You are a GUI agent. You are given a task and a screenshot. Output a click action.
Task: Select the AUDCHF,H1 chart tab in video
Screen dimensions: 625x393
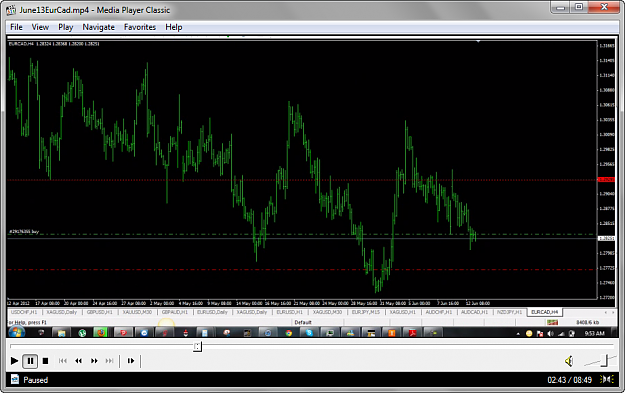(x=438, y=312)
